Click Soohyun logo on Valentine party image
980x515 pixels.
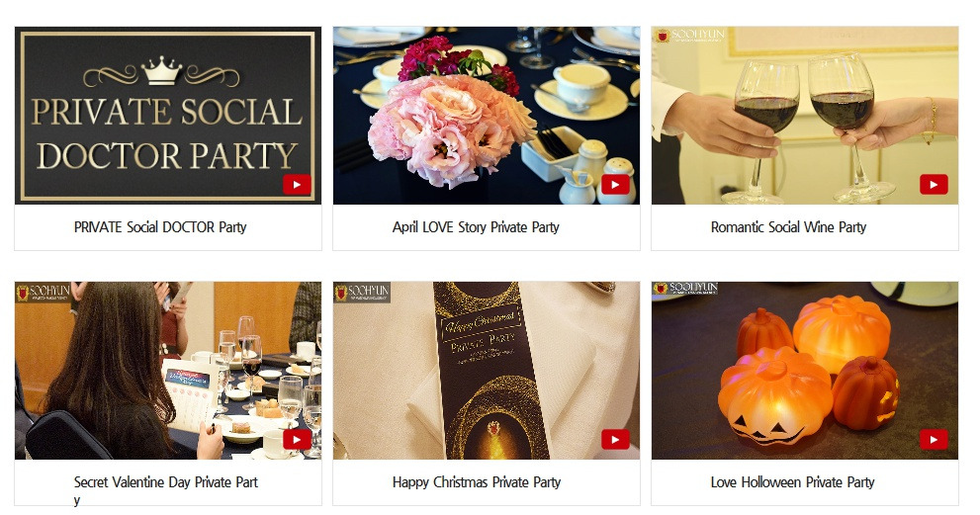pyautogui.click(x=44, y=292)
